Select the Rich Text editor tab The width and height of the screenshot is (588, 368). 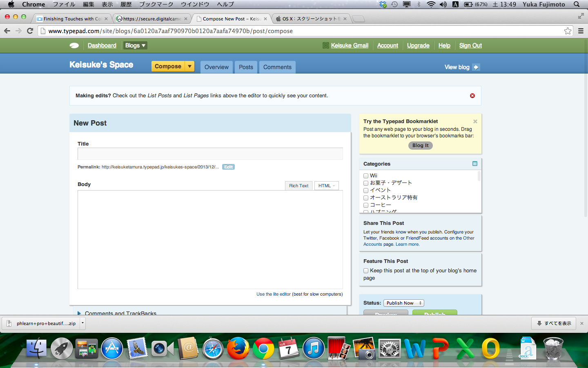298,186
